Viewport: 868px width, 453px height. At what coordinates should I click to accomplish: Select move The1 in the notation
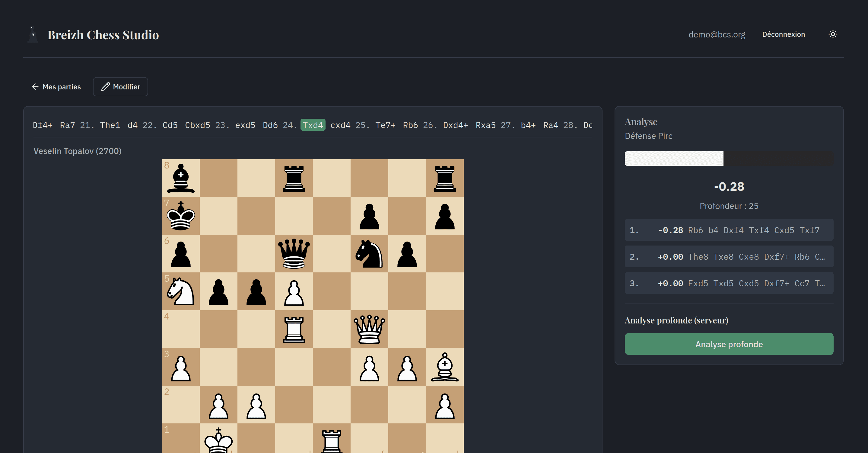pyautogui.click(x=110, y=125)
